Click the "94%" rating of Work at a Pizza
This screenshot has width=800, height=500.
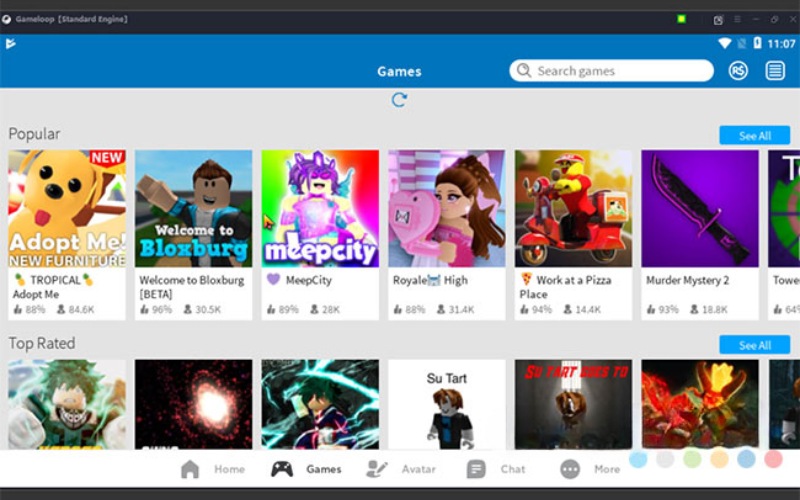[x=542, y=310]
